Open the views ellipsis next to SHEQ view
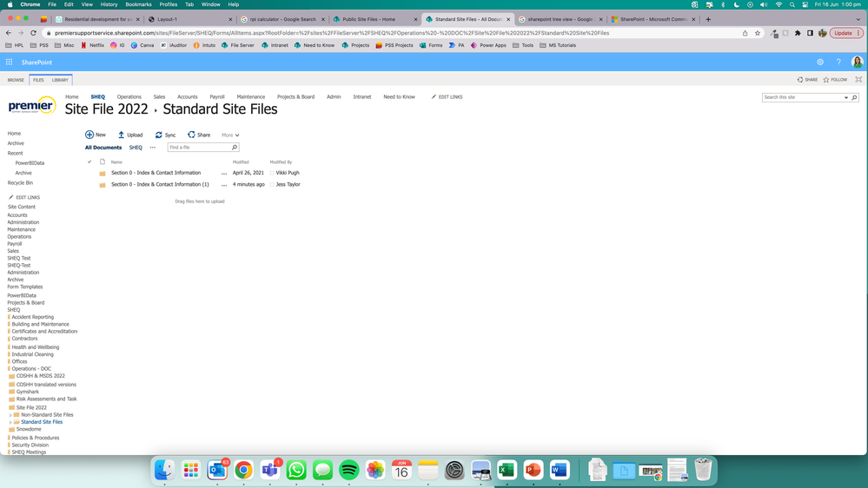868x488 pixels. [153, 148]
